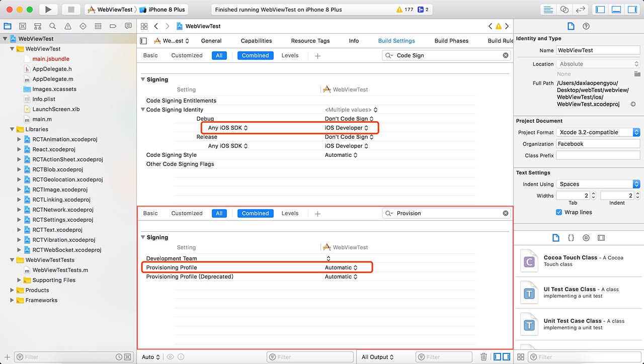Open the project navigator folder icon

(x=7, y=26)
